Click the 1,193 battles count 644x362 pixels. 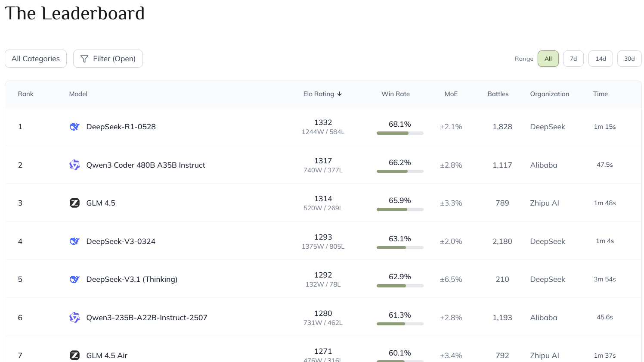[x=502, y=318]
